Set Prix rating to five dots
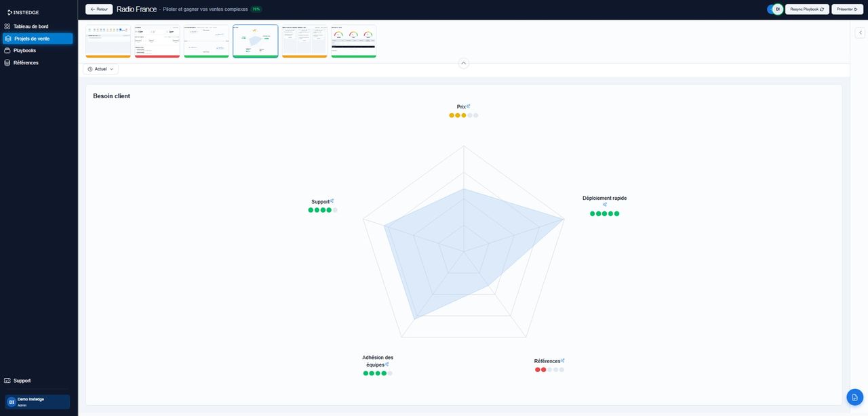The height and width of the screenshot is (416, 868). pos(476,116)
